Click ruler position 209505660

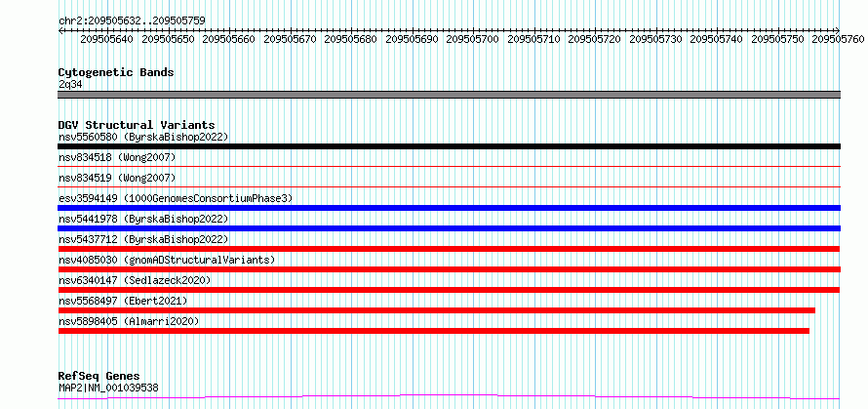(228, 39)
